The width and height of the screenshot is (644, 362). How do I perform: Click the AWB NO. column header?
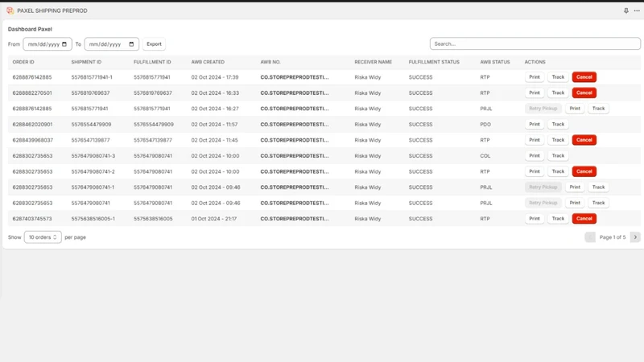270,62
